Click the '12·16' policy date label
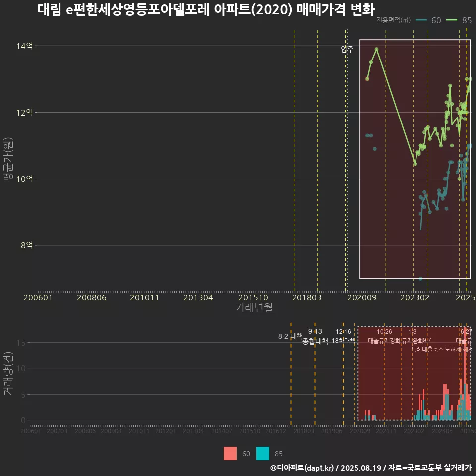476x476 pixels. point(343,332)
